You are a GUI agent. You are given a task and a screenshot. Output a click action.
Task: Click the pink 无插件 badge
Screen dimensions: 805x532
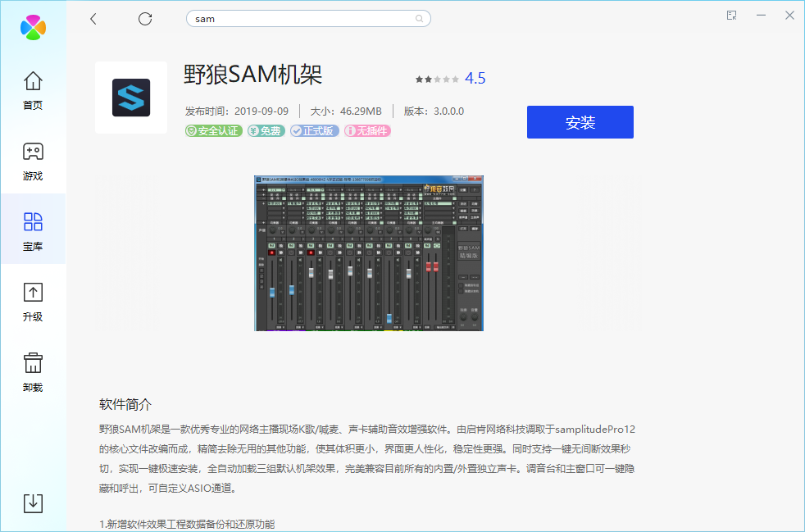pyautogui.click(x=367, y=131)
